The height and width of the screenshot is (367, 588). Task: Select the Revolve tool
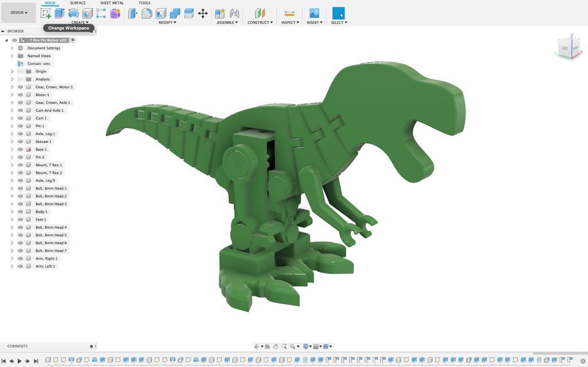point(73,14)
